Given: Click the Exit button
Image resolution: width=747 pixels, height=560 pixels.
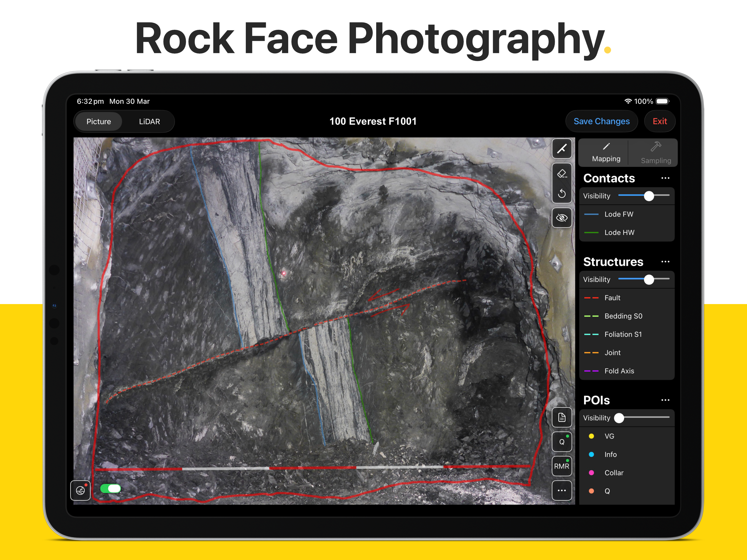Looking at the screenshot, I should point(660,121).
